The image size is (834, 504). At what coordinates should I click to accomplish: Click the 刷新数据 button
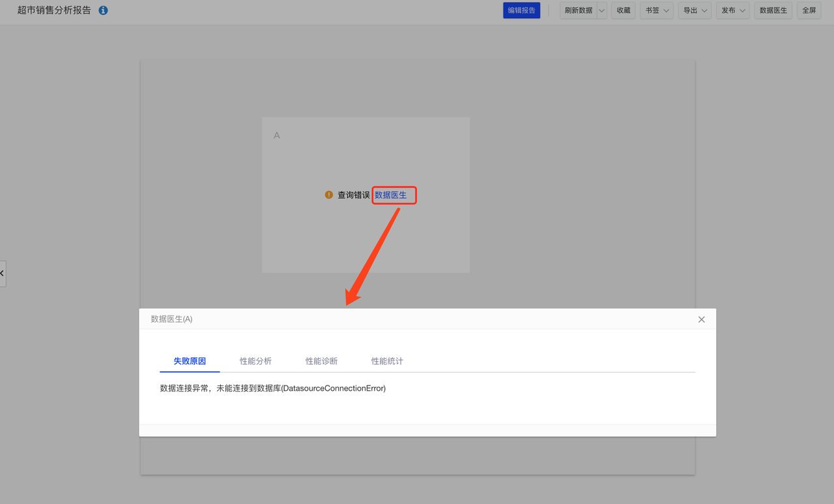tap(578, 10)
